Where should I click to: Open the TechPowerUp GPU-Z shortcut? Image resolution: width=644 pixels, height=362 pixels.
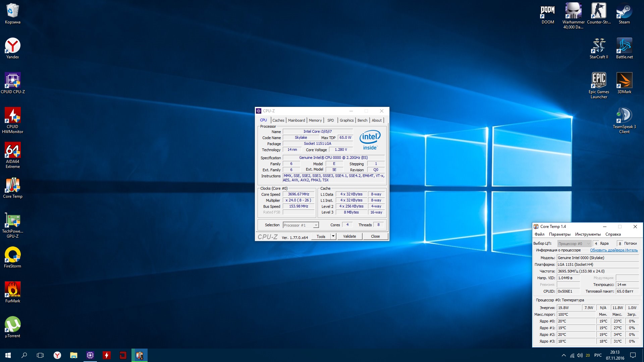(13, 220)
